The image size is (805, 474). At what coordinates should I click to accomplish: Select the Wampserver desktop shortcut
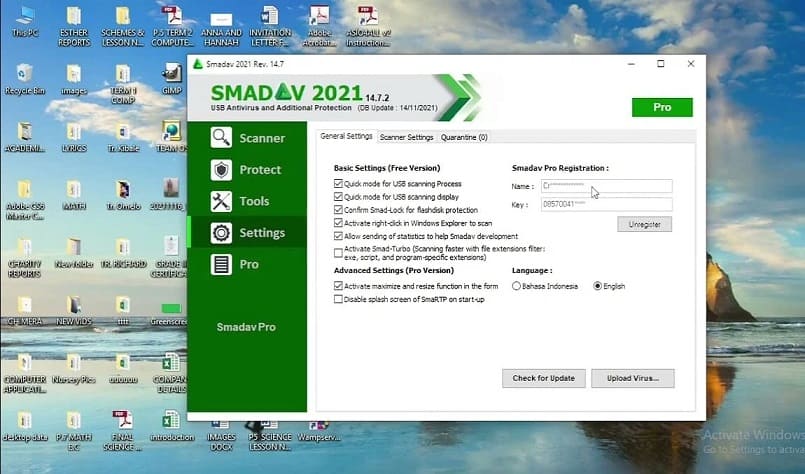click(319, 431)
